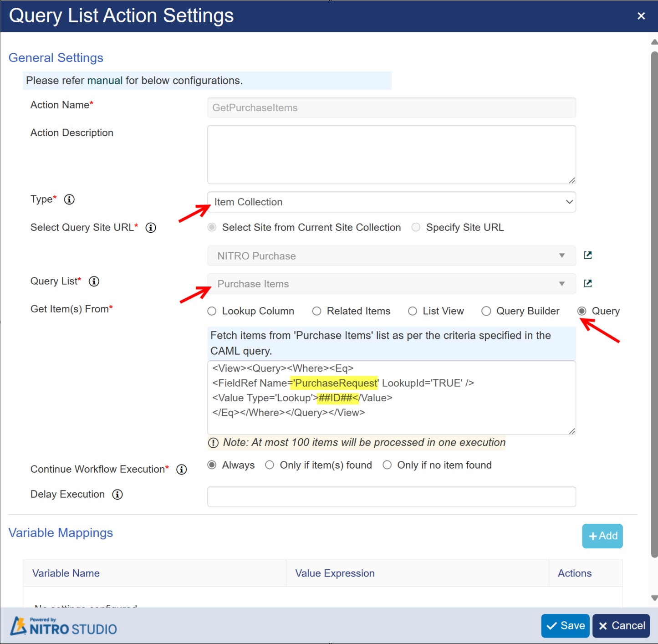658x644 pixels.
Task: Click the Actions column header
Action: [x=575, y=573]
